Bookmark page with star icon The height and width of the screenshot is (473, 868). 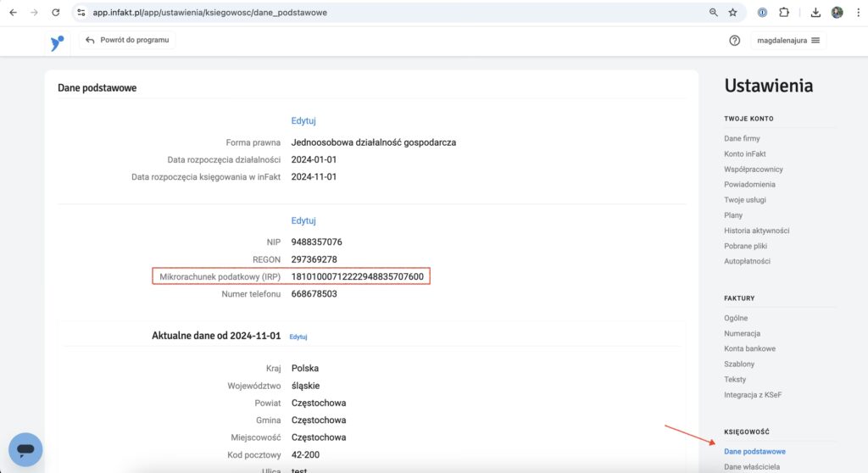coord(733,13)
